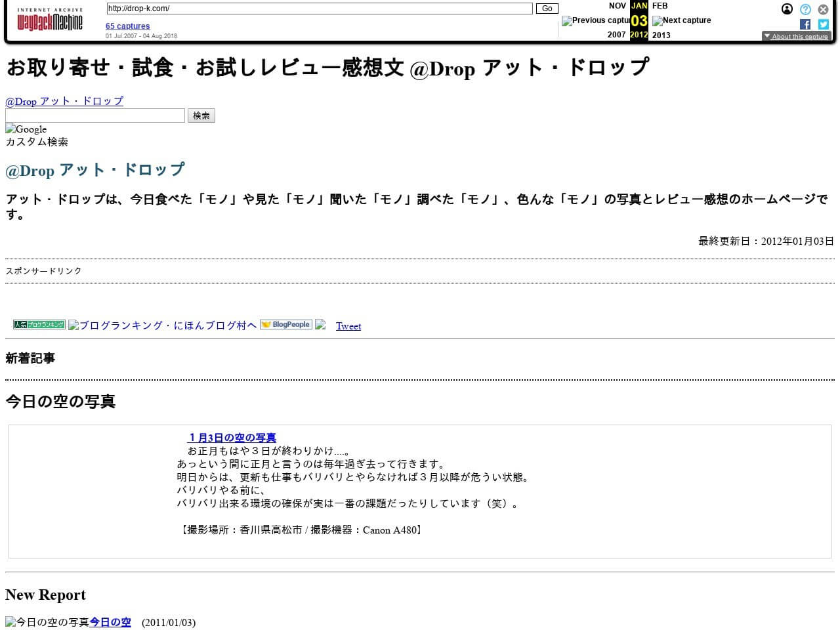Select NOV in the capture calendar
This screenshot has width=840, height=630.
pos(617,6)
